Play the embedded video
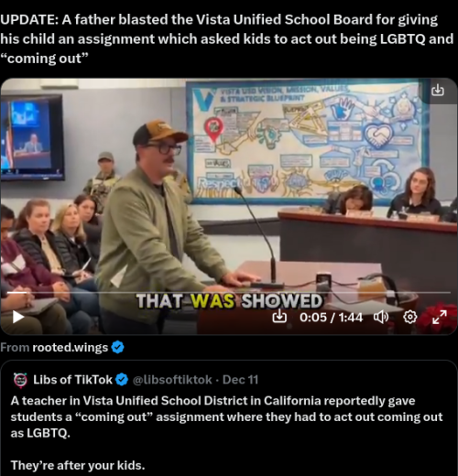The width and height of the screenshot is (458, 476). tap(18, 317)
